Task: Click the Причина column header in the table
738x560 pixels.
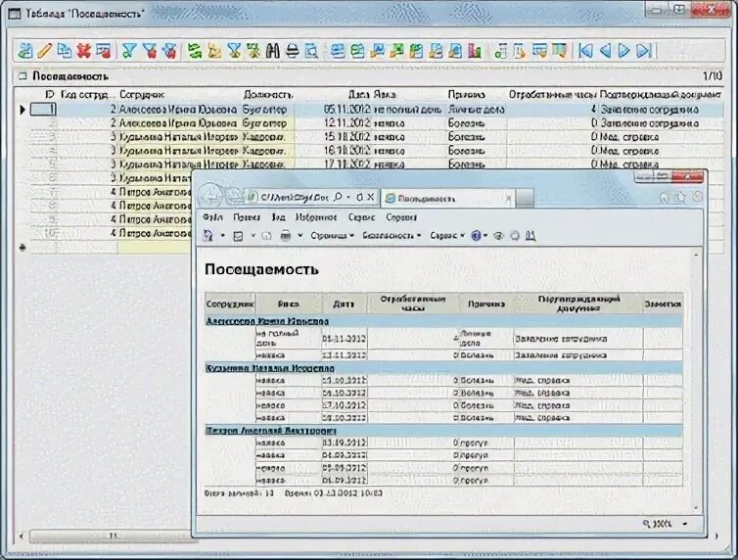Action: [467, 95]
